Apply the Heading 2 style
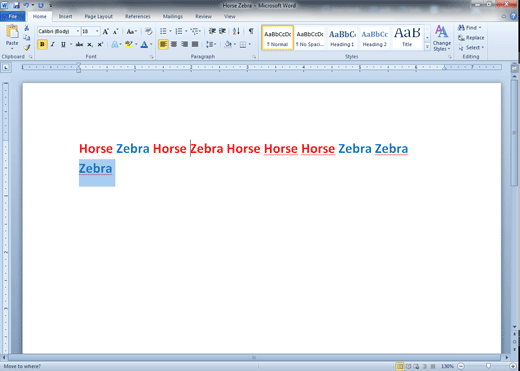 [374, 38]
